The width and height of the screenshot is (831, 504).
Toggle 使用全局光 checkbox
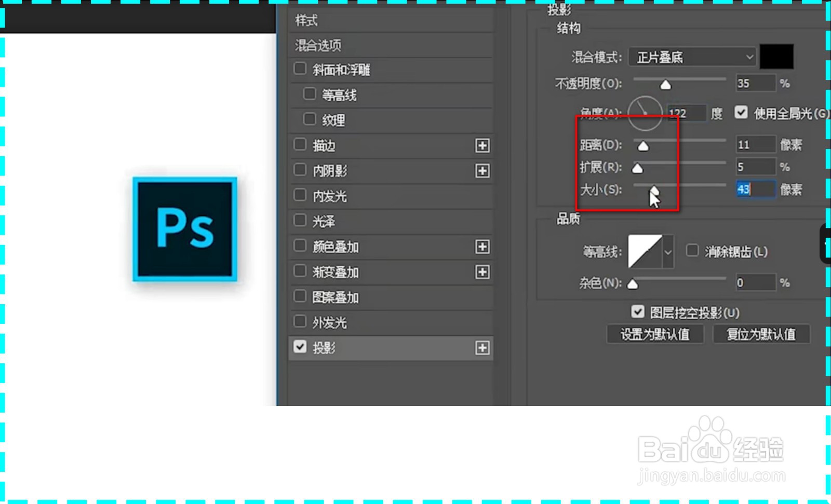click(741, 112)
